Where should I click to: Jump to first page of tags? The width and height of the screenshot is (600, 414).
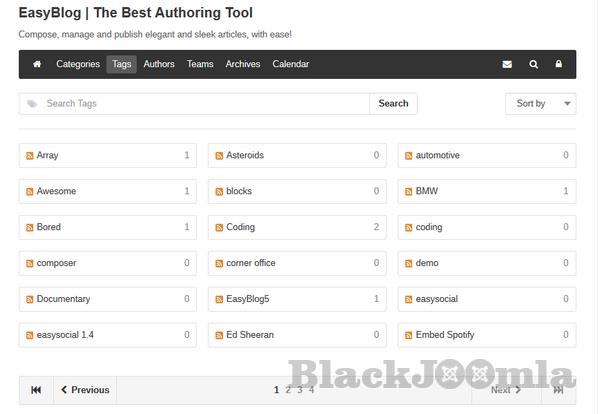tap(36, 390)
